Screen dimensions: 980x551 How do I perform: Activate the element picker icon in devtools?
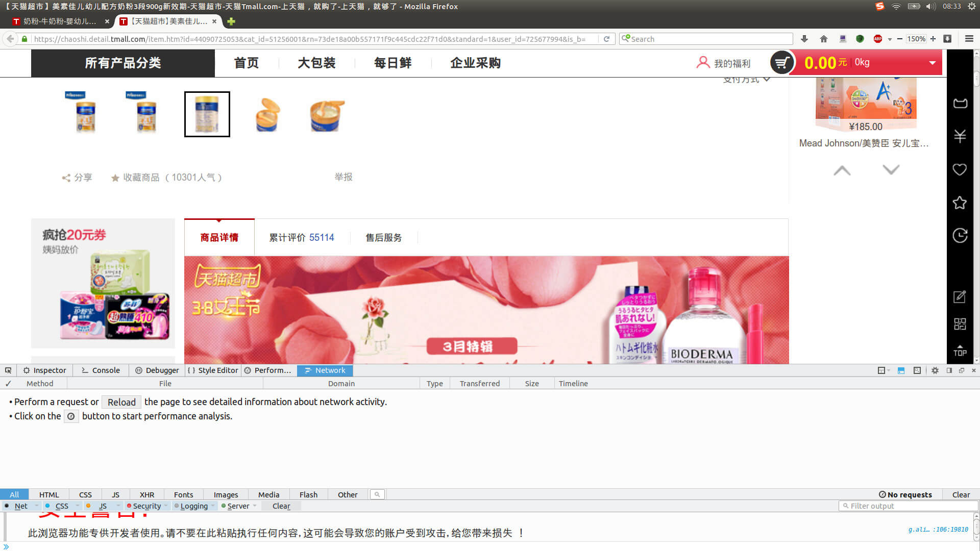pyautogui.click(x=8, y=370)
